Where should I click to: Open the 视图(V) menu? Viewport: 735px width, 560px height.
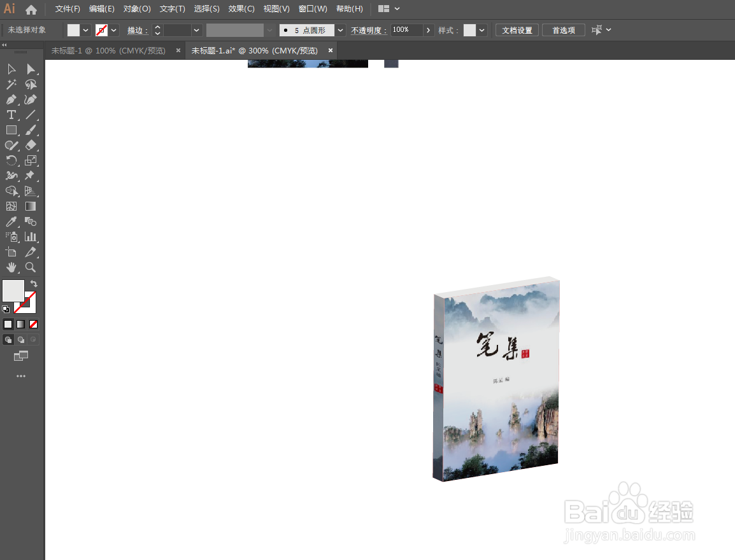[276, 9]
